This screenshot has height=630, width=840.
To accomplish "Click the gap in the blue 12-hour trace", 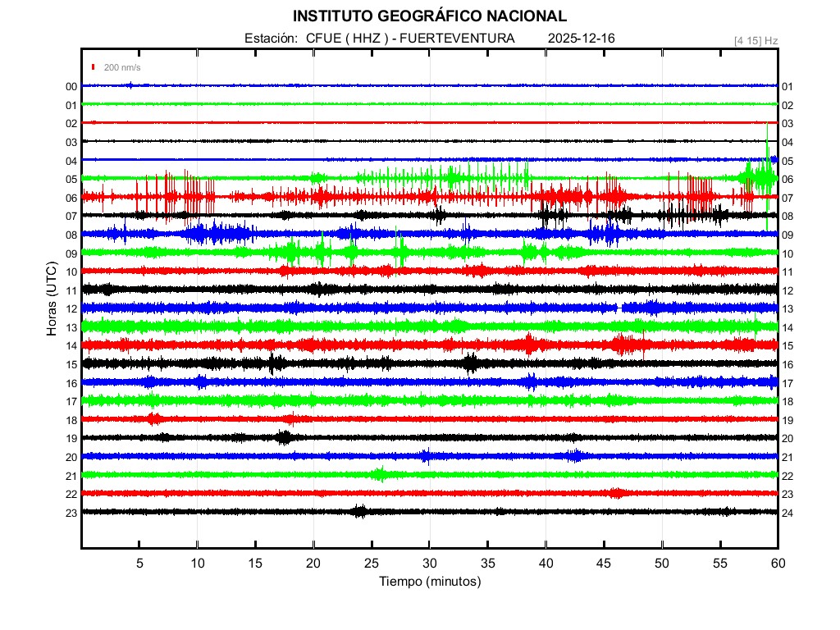I will pyautogui.click(x=619, y=308).
